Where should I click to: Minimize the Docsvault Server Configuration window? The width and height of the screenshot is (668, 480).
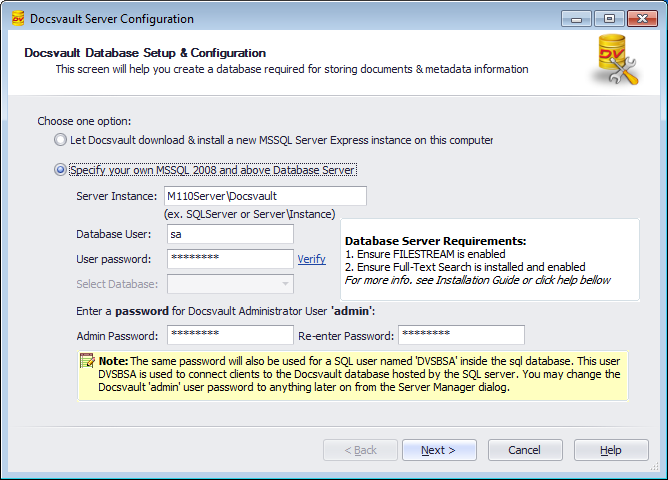click(576, 19)
